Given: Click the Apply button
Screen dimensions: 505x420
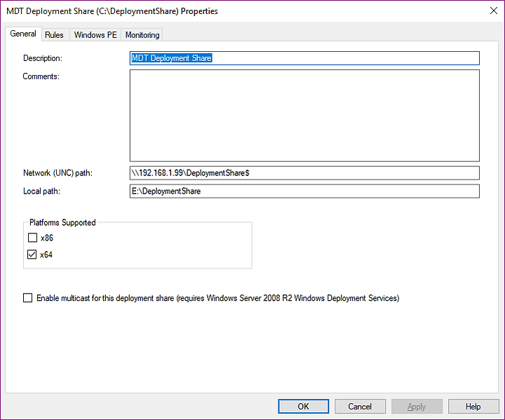Looking at the screenshot, I should point(417,407).
